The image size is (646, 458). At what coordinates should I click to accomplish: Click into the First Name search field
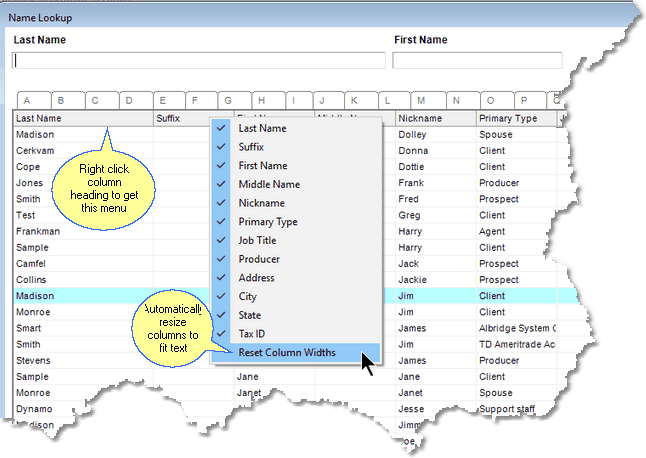coord(477,61)
